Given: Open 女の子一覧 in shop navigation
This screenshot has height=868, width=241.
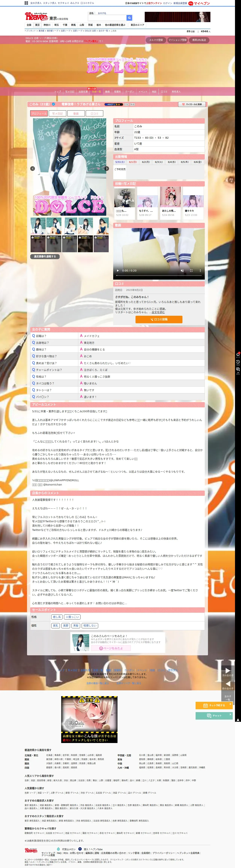Looking at the screenshot, I should [x=96, y=92].
